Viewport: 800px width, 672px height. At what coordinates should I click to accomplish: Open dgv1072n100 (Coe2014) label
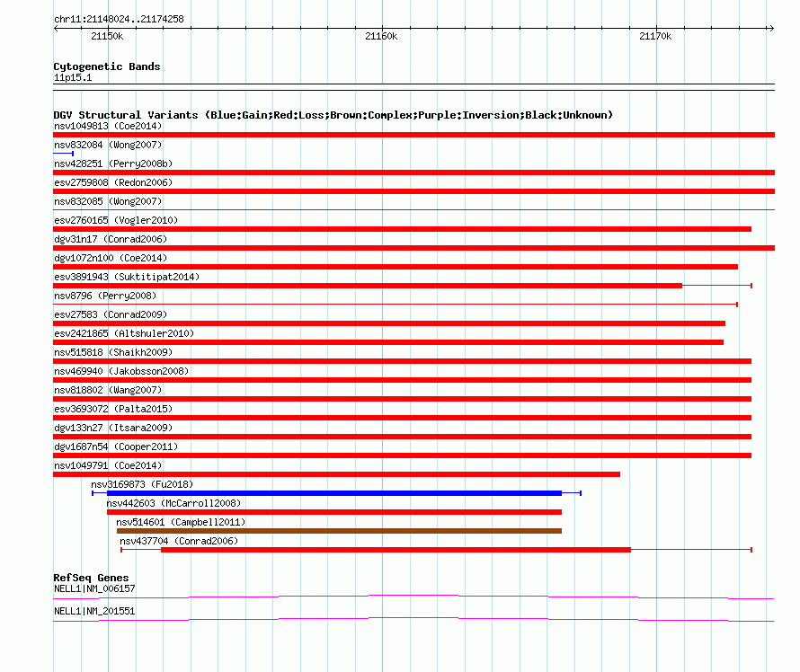(x=111, y=258)
